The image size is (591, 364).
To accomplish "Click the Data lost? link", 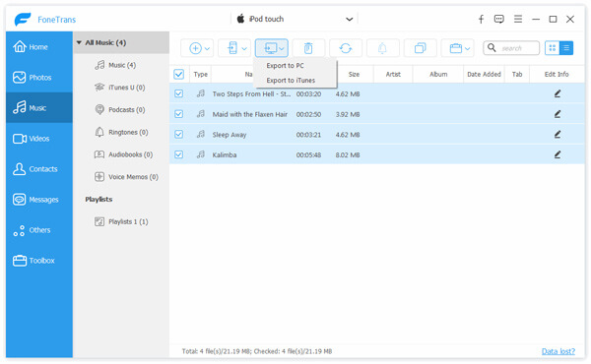I will pyautogui.click(x=558, y=351).
